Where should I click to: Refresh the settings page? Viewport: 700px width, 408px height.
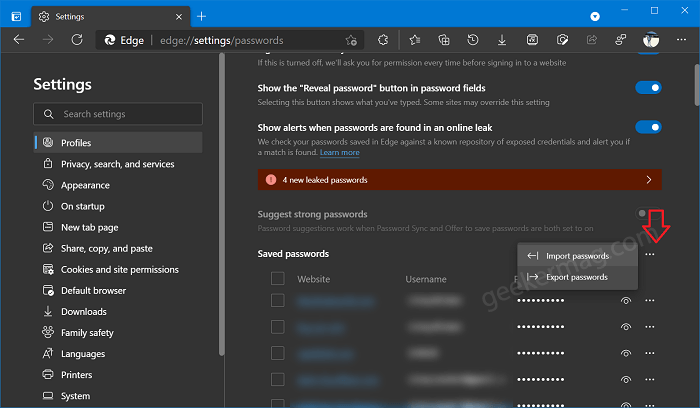77,40
